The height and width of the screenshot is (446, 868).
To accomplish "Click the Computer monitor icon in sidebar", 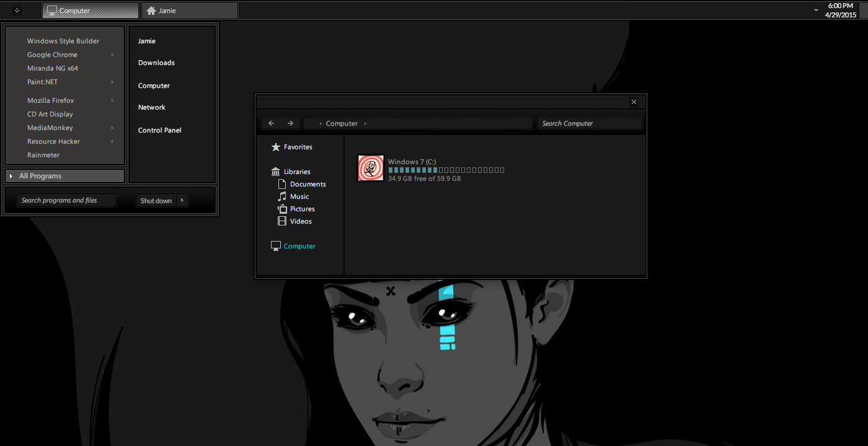I will tap(276, 246).
